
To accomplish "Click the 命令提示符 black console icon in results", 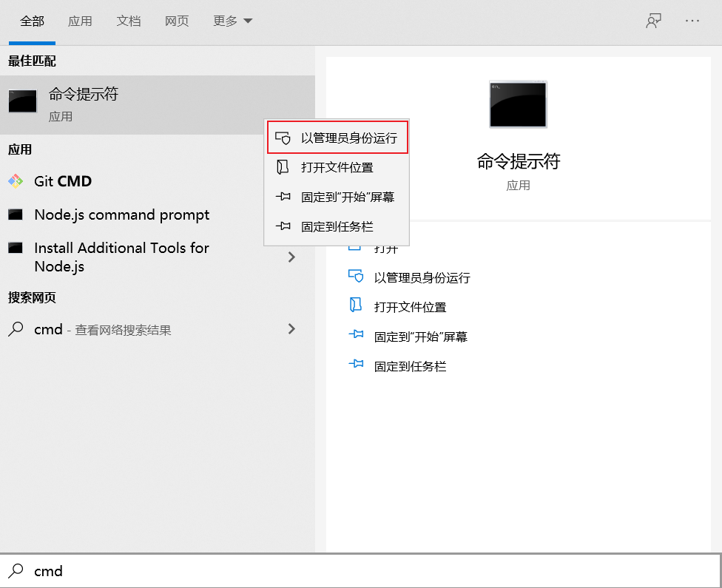I will click(22, 101).
